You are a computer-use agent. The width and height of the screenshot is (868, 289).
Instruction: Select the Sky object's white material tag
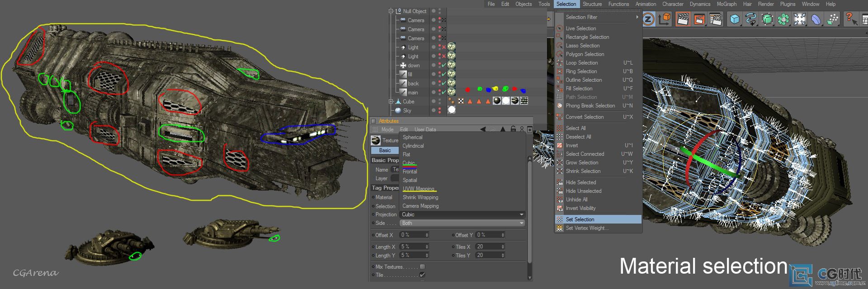452,110
